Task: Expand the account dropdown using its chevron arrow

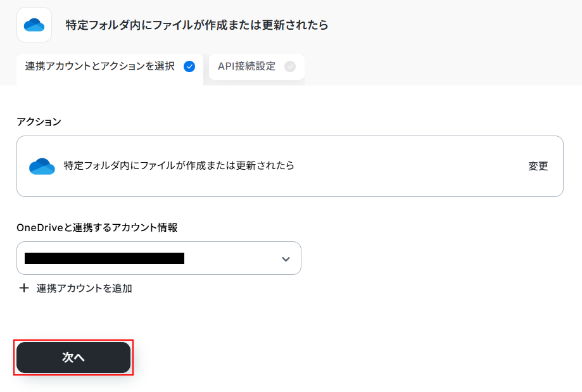Action: [x=286, y=258]
